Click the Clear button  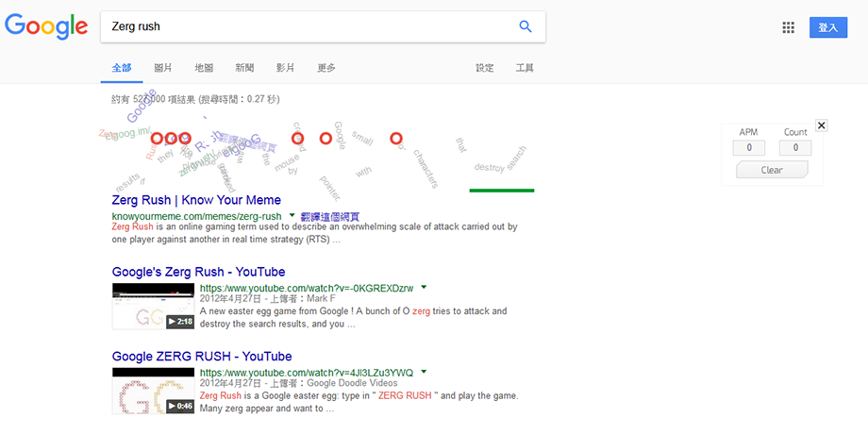tap(772, 170)
